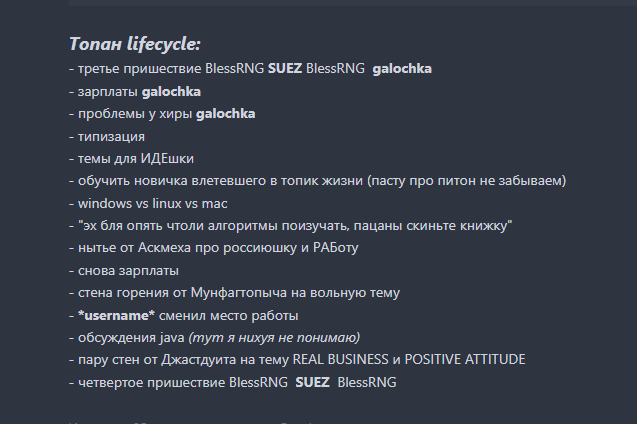Click bold SUEZ in the "четвертое пришествие" line
The width and height of the screenshot is (637, 424).
click(311, 382)
